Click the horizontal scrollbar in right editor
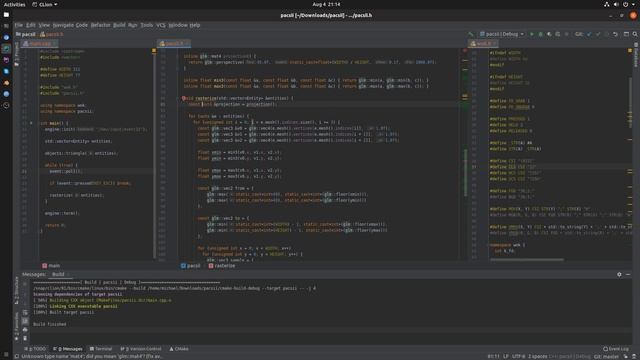Screen dimensions: 640x360 tap(527, 260)
